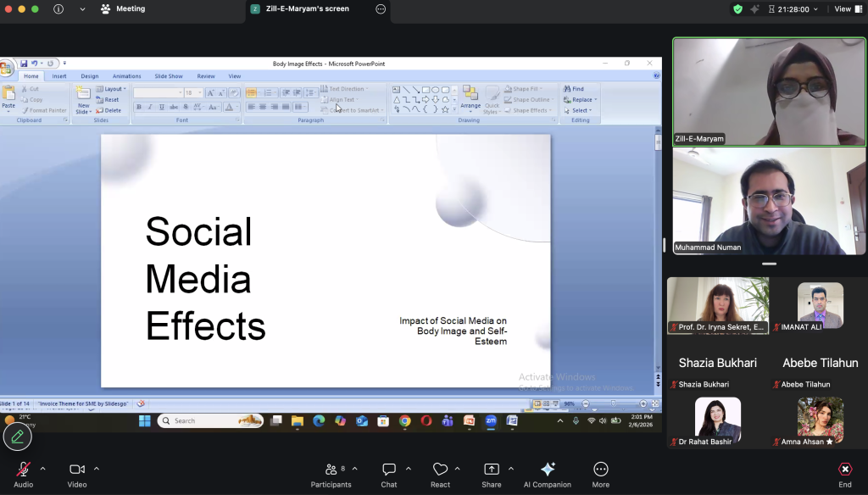Screen dimensions: 868x495
Task: Click Reset in the Slides group
Action: 108,100
